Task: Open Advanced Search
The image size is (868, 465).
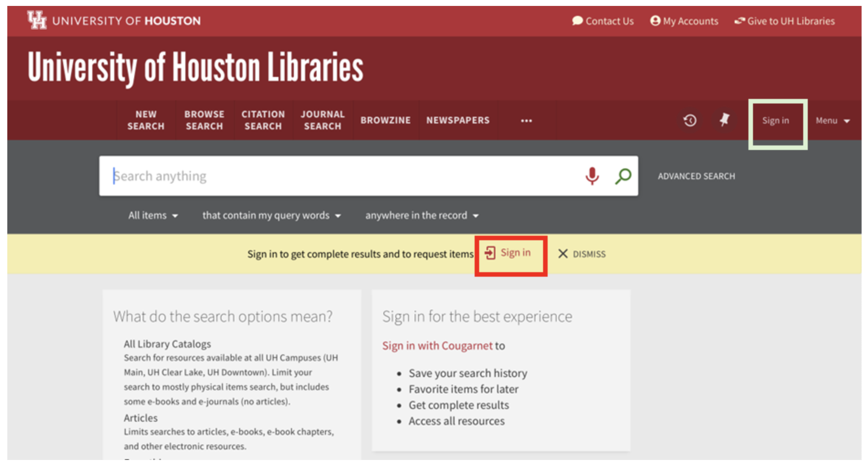Action: [x=696, y=176]
